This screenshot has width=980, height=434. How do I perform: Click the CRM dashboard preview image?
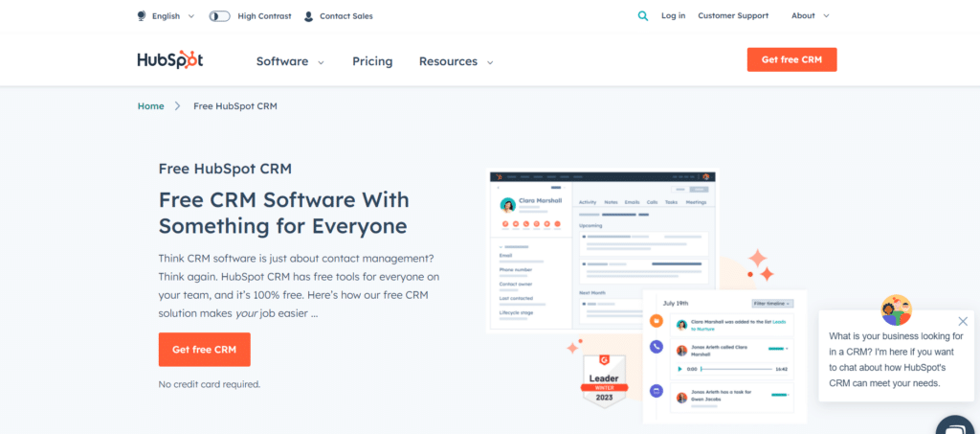(603, 250)
